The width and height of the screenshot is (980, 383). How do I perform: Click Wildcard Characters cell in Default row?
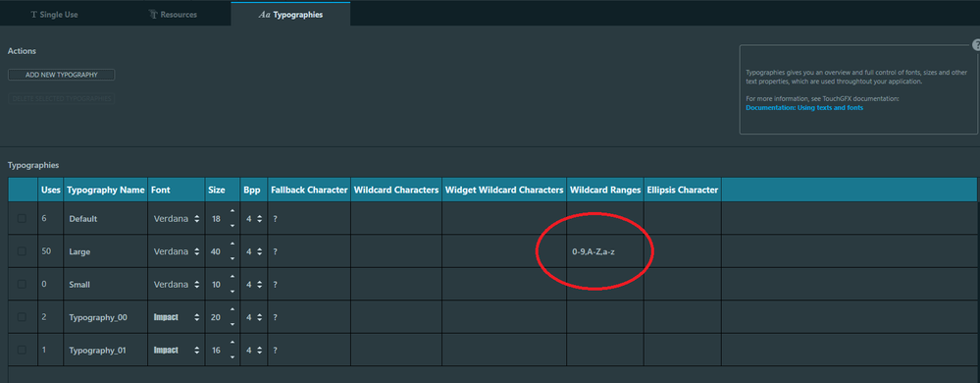396,219
